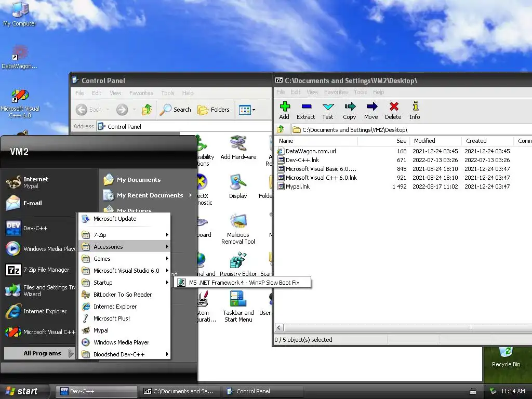
Task: Sort 7-Zip list by Size column
Action: (383, 141)
